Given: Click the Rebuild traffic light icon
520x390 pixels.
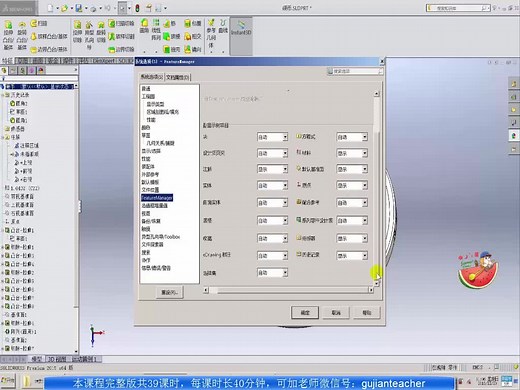Looking at the screenshot, I should pyautogui.click(x=137, y=8).
